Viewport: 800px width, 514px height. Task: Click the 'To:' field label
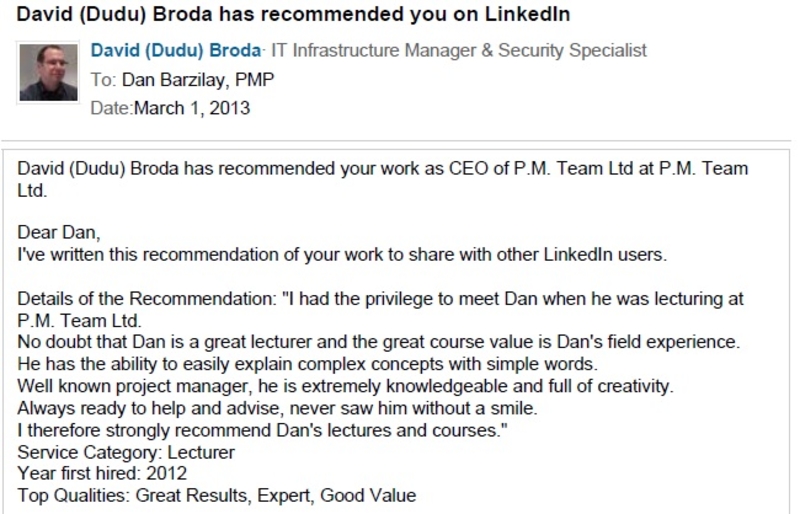(x=104, y=80)
